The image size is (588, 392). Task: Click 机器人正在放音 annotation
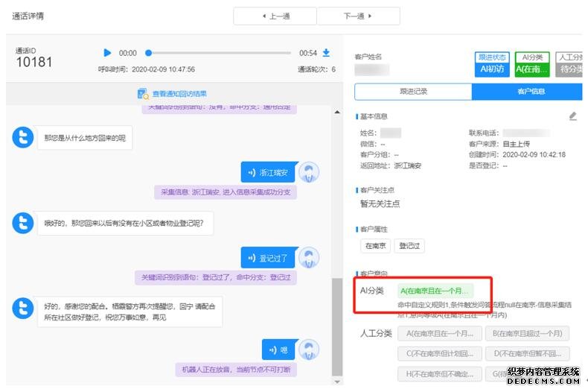[x=236, y=370]
